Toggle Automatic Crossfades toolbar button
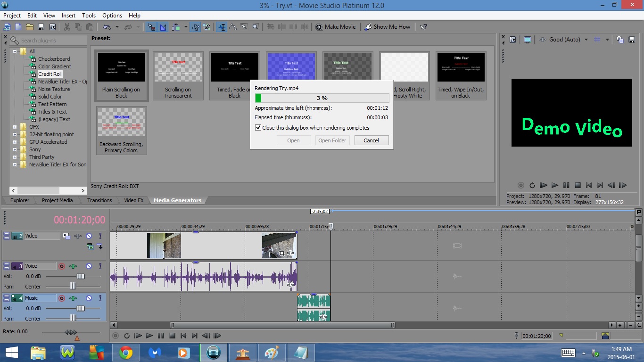Image resolution: width=644 pixels, height=362 pixels. [163, 27]
